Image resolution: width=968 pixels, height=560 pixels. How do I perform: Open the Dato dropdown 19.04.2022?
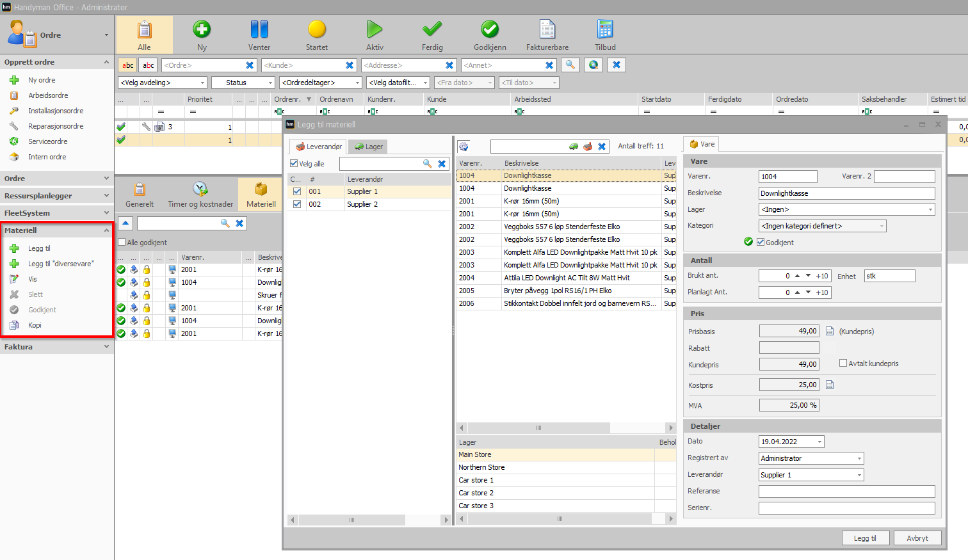pyautogui.click(x=791, y=442)
